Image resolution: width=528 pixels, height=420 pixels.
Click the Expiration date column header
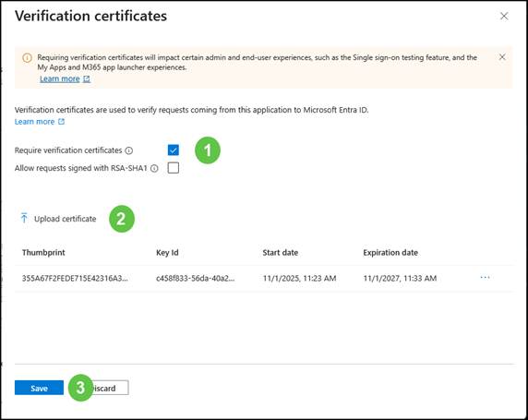point(390,253)
